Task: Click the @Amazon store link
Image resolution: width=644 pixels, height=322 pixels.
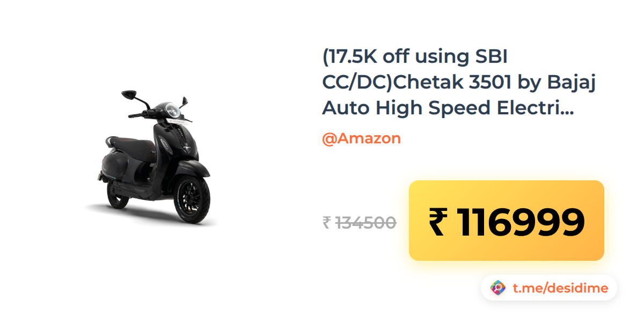Action: pos(361,138)
